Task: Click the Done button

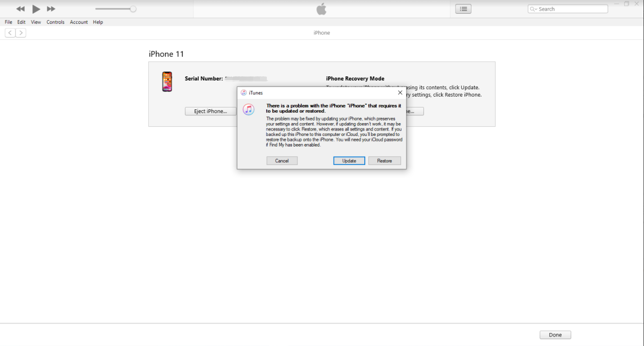Action: [555, 335]
